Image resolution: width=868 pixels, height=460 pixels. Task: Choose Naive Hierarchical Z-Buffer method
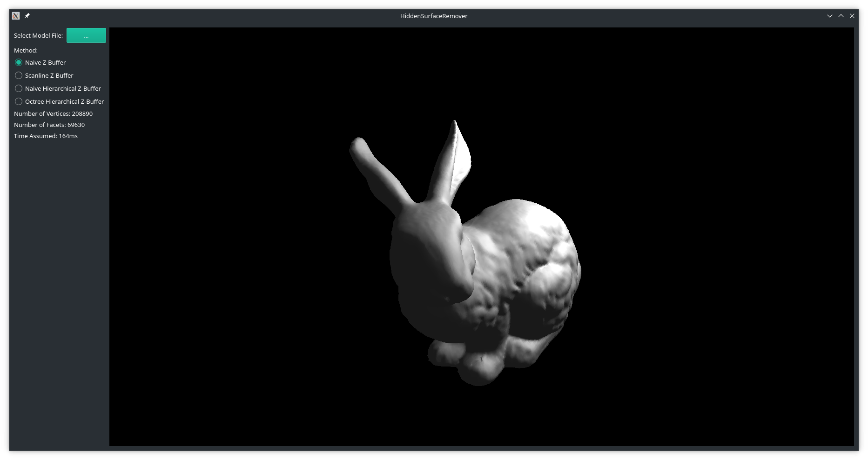click(58, 88)
